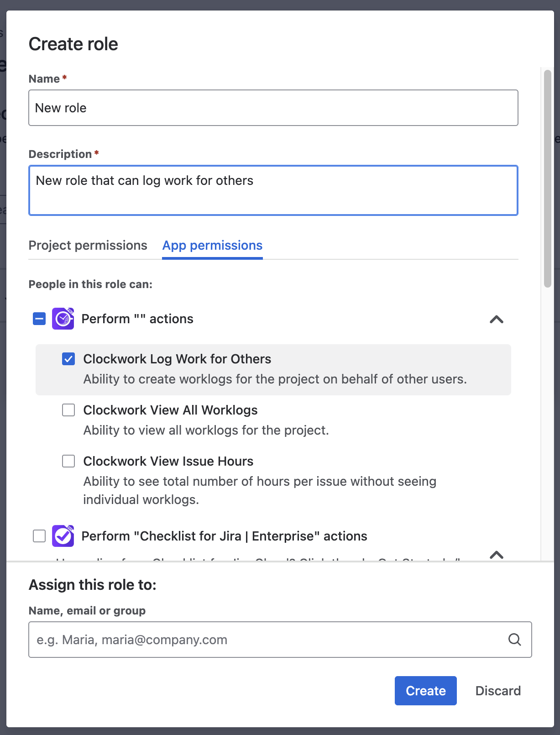
Task: Click the Clockwork View All Worklogs label
Action: (170, 410)
